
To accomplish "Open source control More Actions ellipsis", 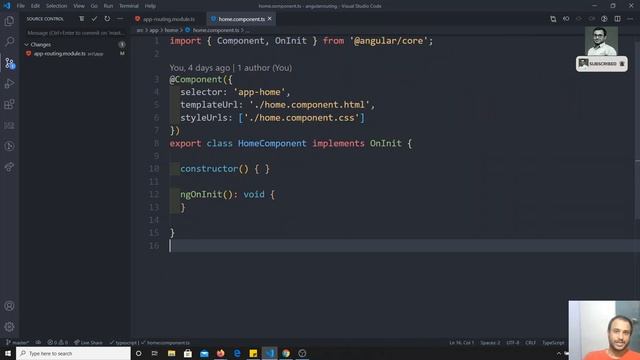I will click(x=120, y=19).
